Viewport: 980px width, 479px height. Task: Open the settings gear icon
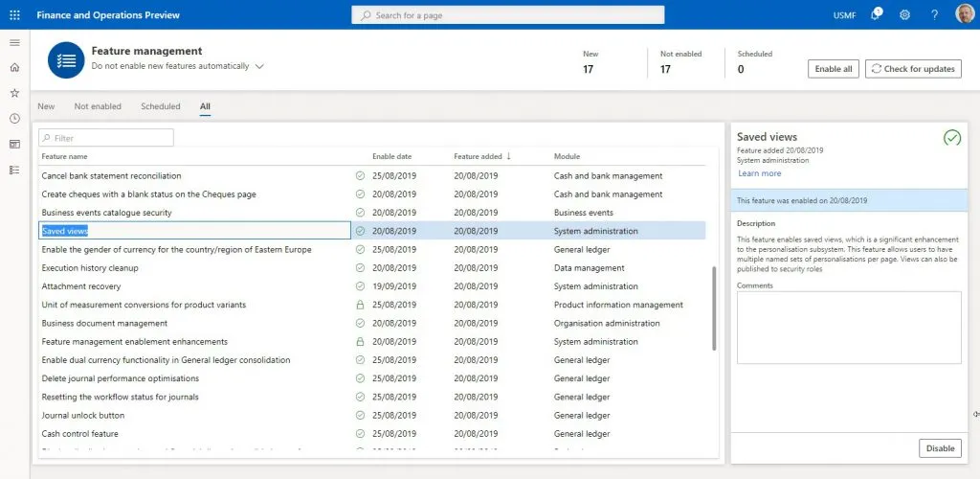click(904, 15)
